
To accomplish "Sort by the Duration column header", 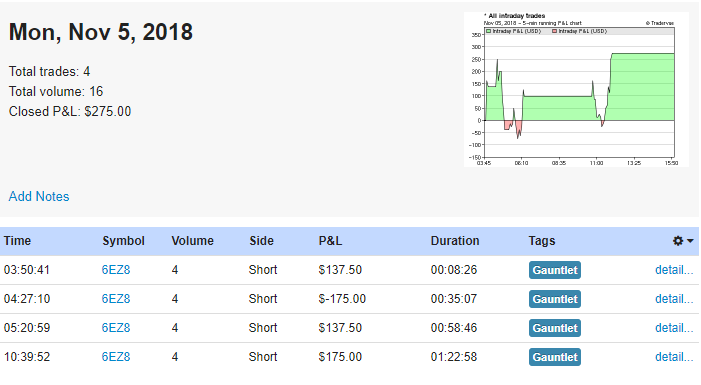I will pos(455,241).
